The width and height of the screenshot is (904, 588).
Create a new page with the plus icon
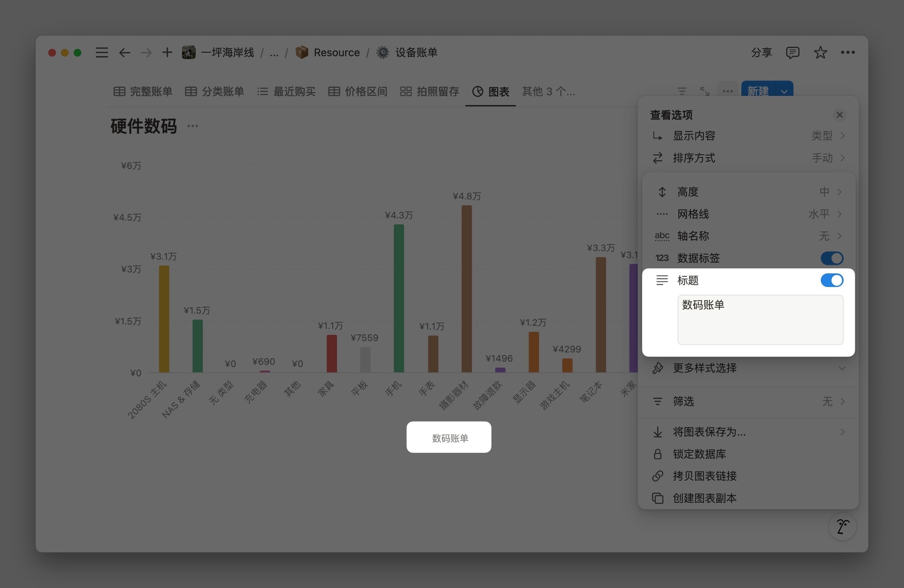point(167,52)
